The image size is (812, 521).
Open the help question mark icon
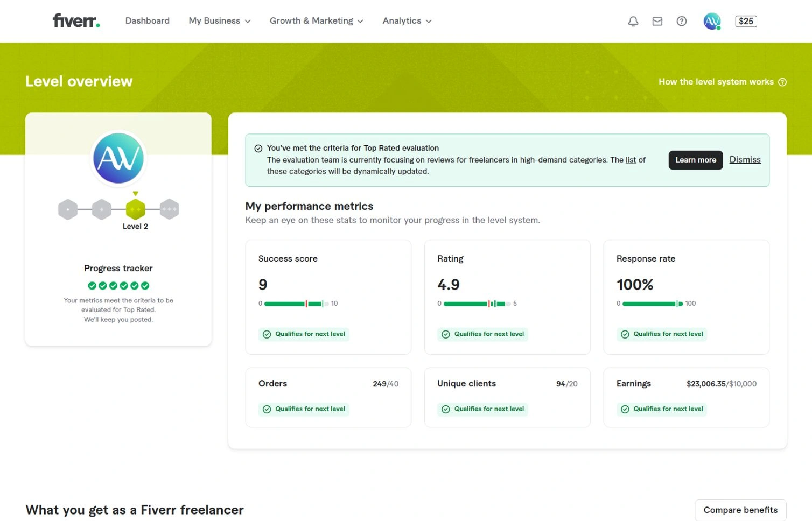coord(682,21)
